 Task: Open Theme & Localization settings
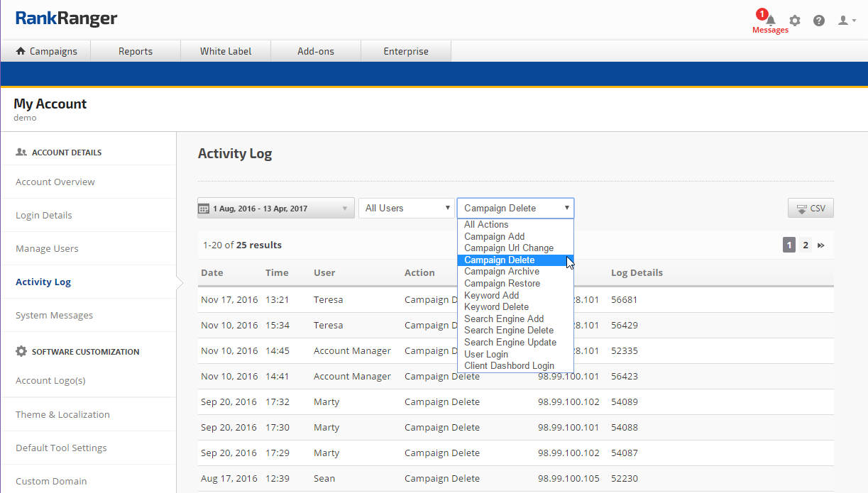(x=62, y=415)
